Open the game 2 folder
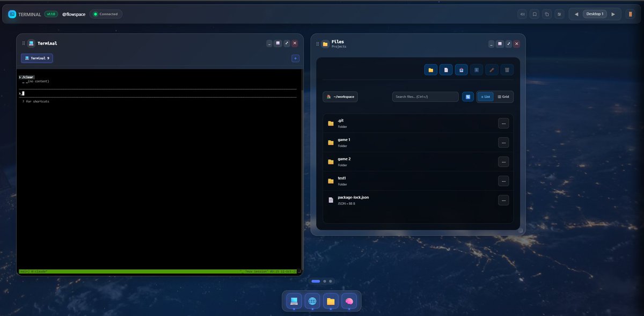Image resolution: width=644 pixels, height=316 pixels. (418, 161)
